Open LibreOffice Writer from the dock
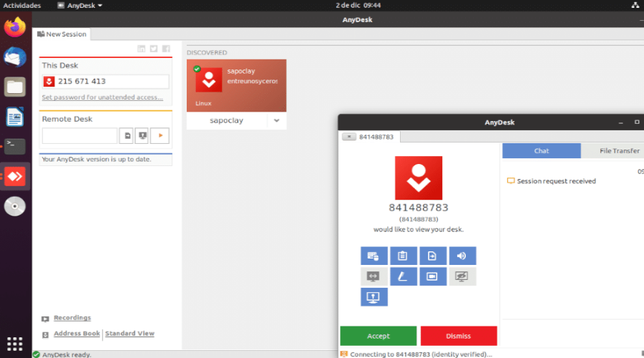 (x=15, y=117)
